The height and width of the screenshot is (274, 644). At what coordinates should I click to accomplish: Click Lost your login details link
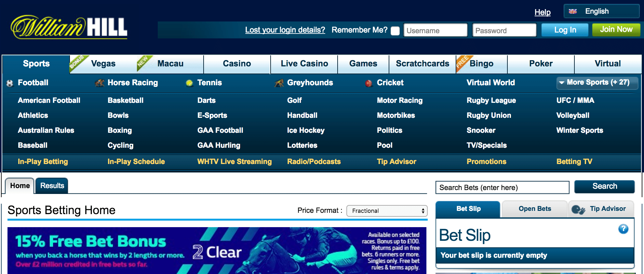click(285, 30)
